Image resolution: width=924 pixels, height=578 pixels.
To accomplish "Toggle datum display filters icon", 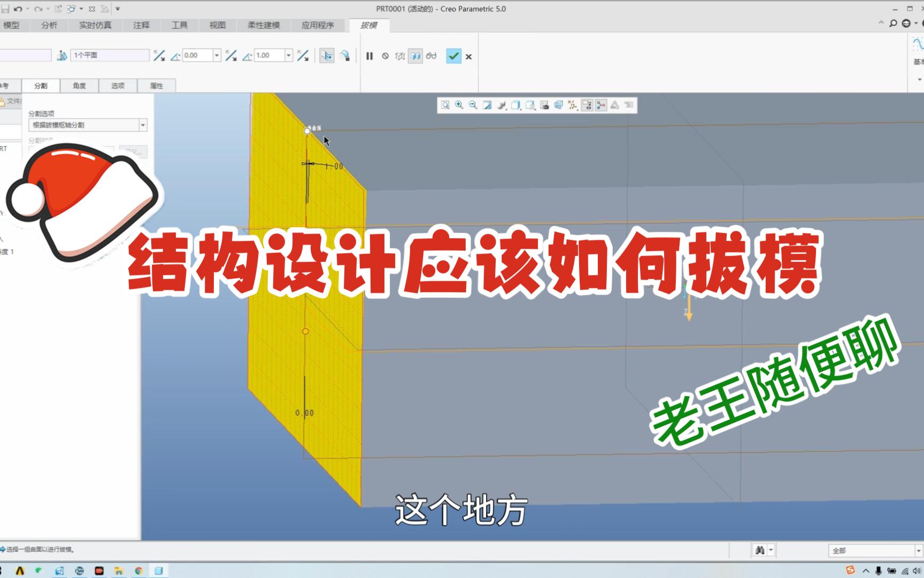I will (x=573, y=105).
